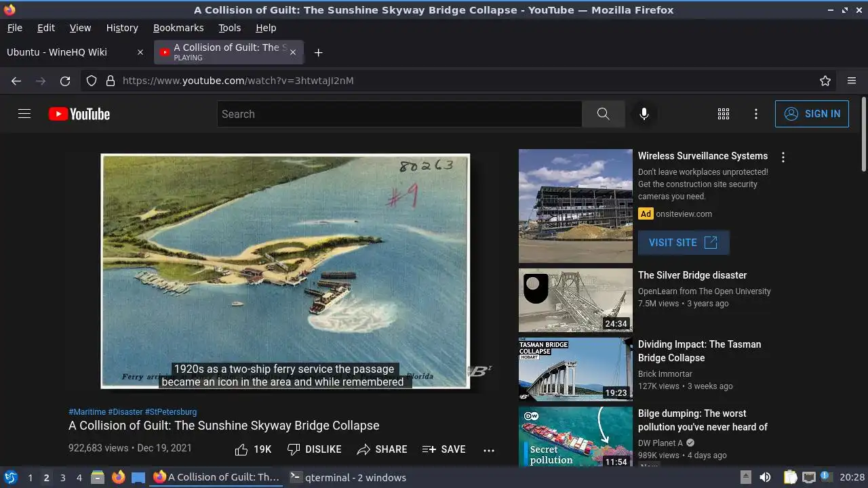Open the Help menu
The width and height of the screenshot is (868, 488).
(266, 28)
